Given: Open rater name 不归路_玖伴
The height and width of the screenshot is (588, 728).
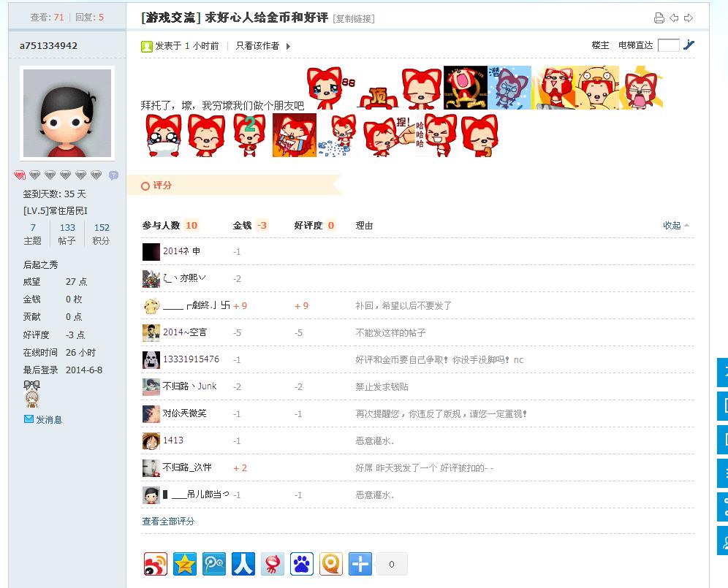Looking at the screenshot, I should (187, 467).
